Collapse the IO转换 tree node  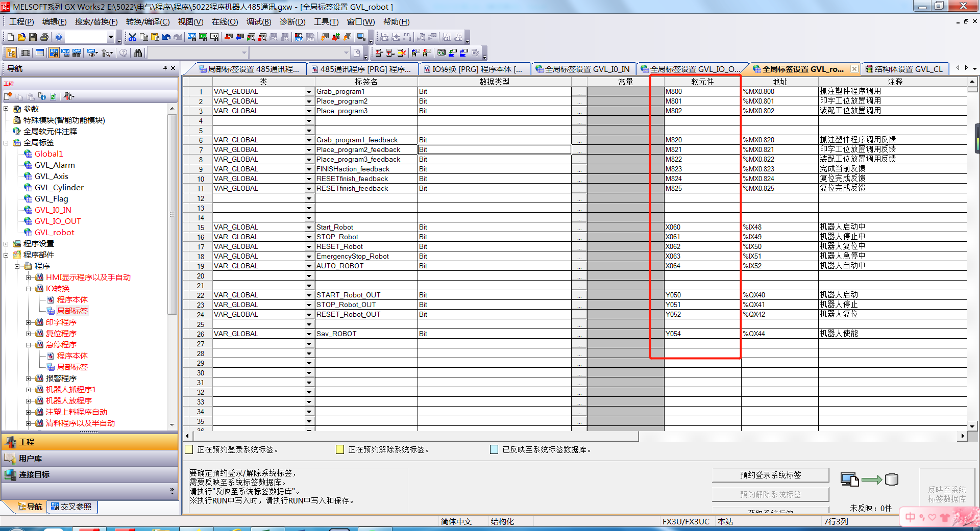tap(29, 289)
